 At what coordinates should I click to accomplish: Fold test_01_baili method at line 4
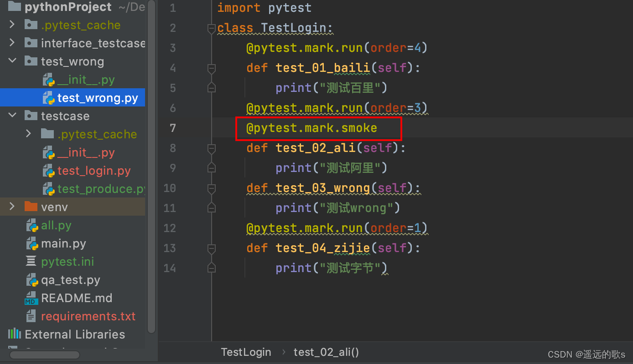[212, 68]
